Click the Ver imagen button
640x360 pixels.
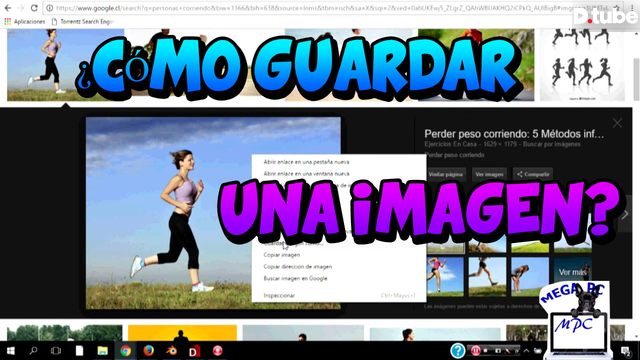click(489, 174)
